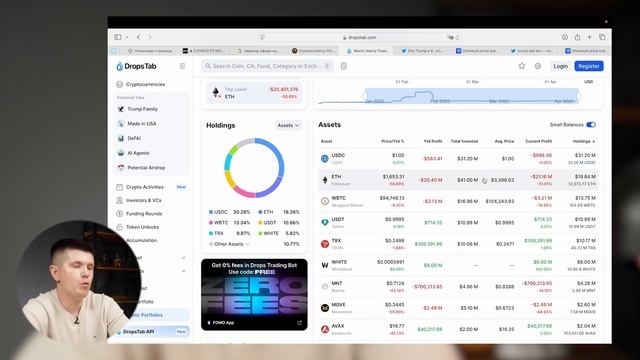Click the Crypto Activities icon
Image resolution: width=640 pixels, height=360 pixels.
(120, 187)
